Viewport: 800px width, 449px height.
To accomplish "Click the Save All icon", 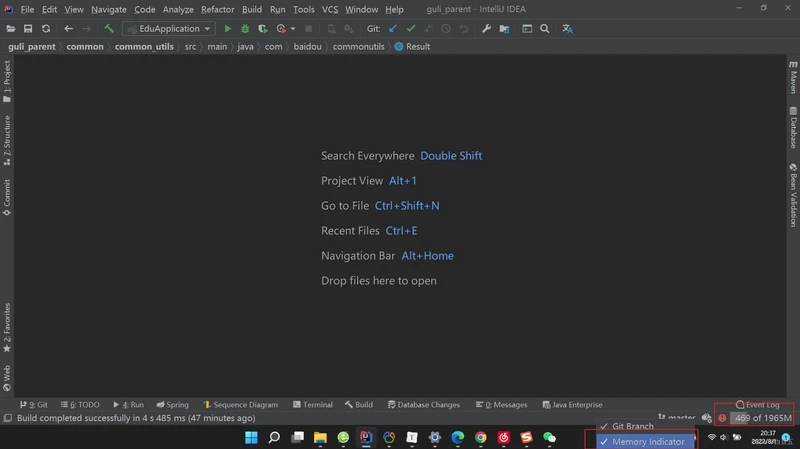I will coord(28,29).
